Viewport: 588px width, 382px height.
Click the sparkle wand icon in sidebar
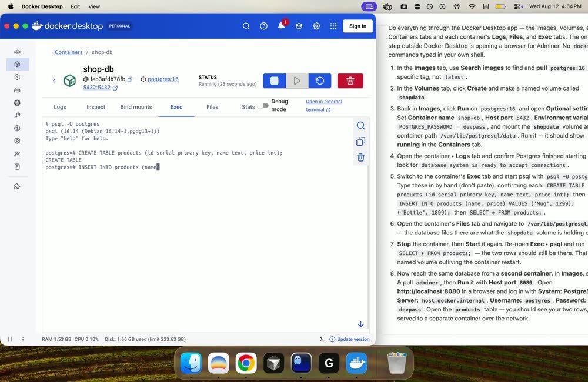[x=17, y=154]
